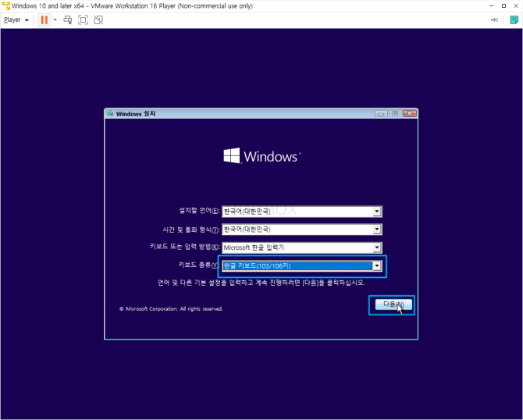The height and width of the screenshot is (420, 523).
Task: Pause the virtual machine
Action: pos(44,20)
